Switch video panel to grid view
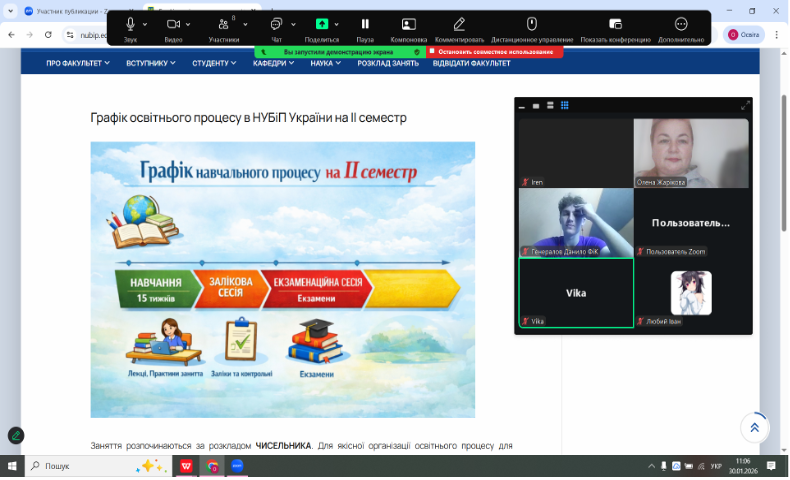Image resolution: width=790 pixels, height=480 pixels. pyautogui.click(x=565, y=105)
